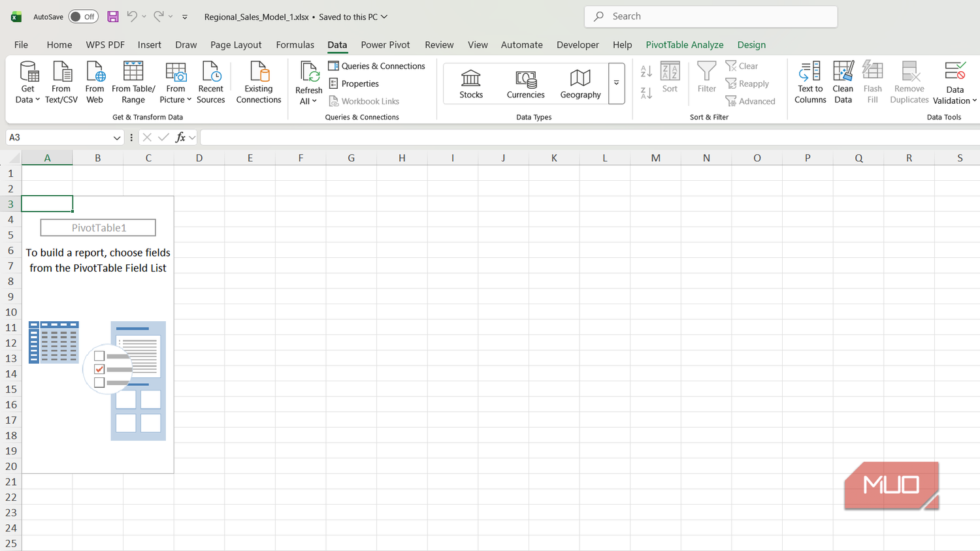Open the Developer tab
This screenshot has width=980, height=551.
click(578, 44)
